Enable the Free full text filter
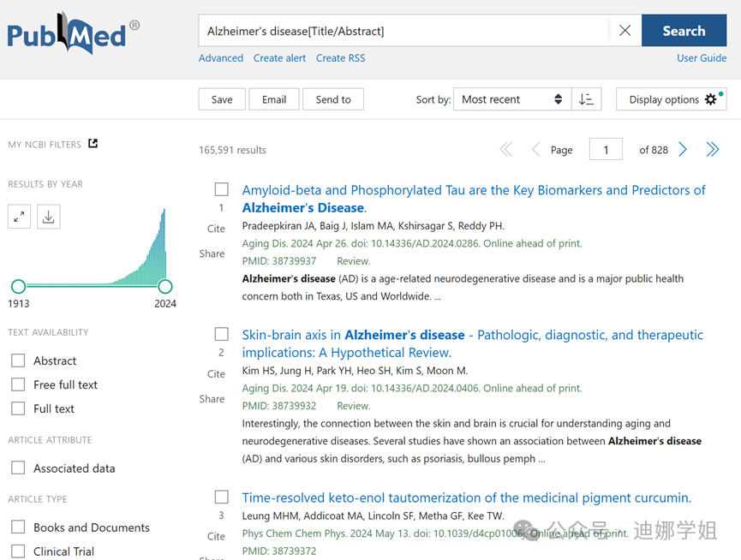 click(x=18, y=384)
